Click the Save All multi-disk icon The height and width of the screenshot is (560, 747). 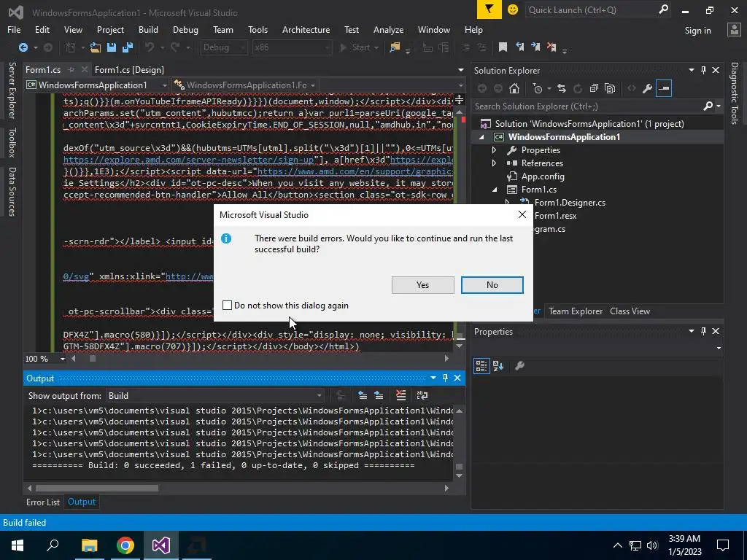128,47
